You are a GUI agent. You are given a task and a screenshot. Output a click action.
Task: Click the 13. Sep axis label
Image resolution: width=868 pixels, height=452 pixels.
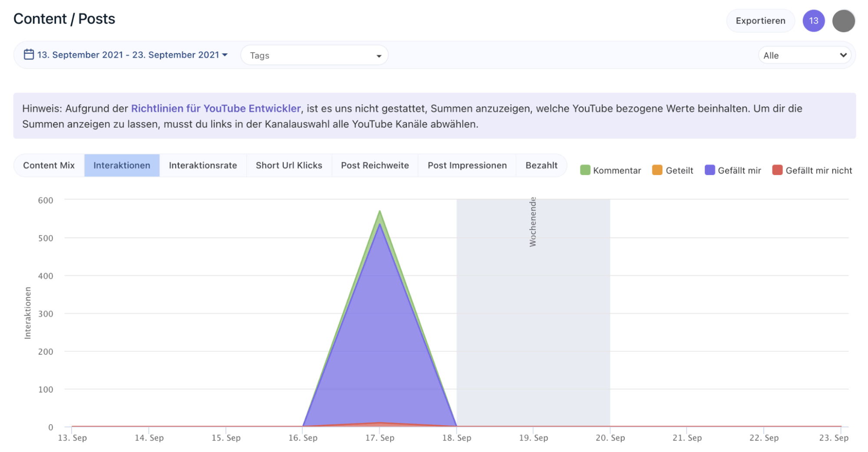73,438
